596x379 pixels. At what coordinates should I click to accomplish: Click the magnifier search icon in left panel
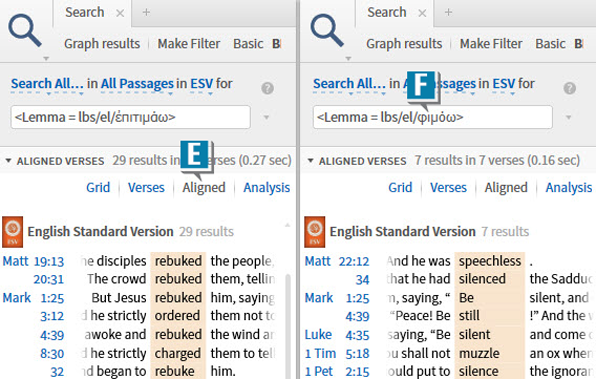coord(25,30)
